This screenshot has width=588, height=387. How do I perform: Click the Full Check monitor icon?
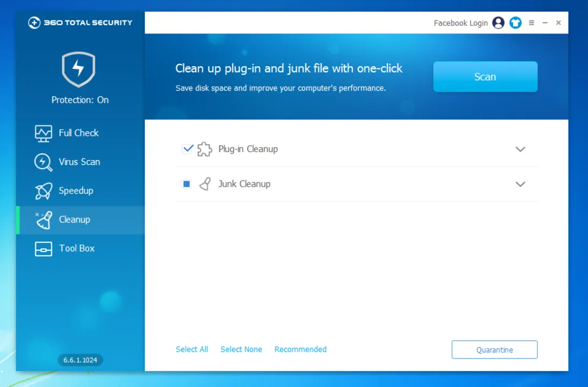pyautogui.click(x=44, y=133)
